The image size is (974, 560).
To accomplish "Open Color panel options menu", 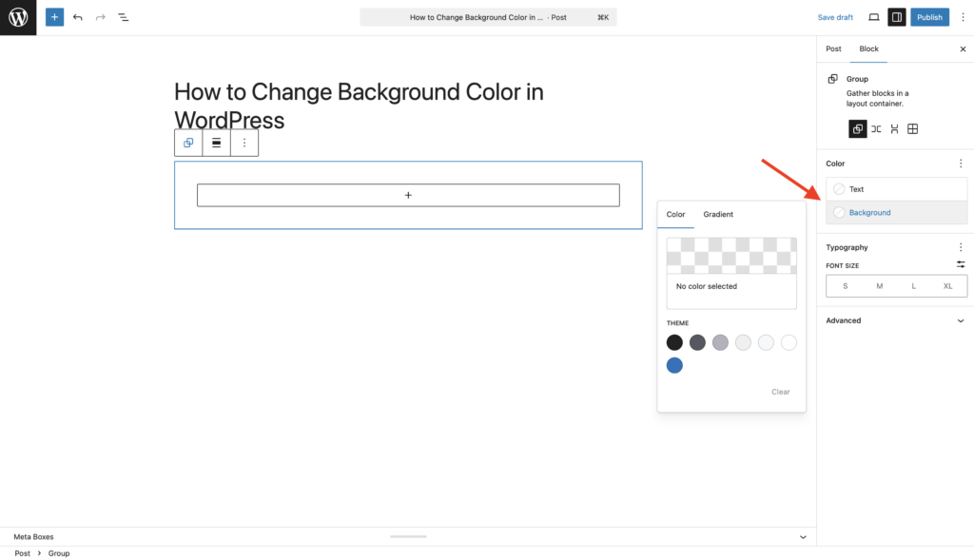I will (x=961, y=164).
